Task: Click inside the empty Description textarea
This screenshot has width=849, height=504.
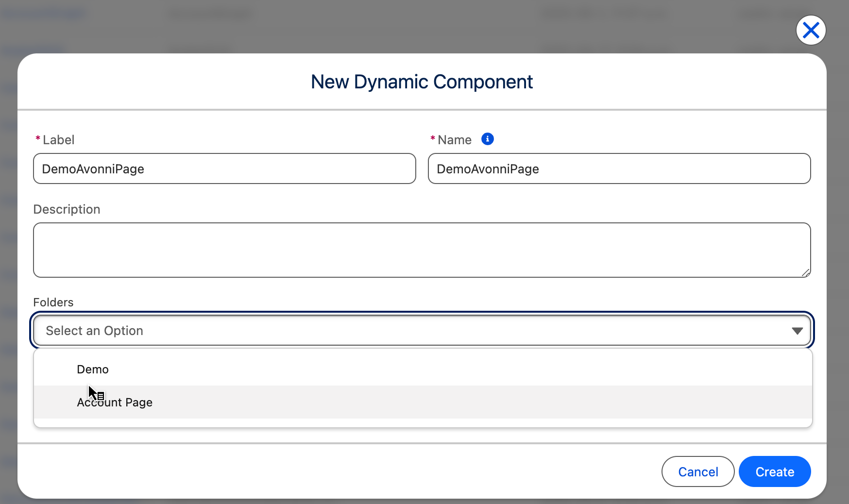Action: point(421,250)
